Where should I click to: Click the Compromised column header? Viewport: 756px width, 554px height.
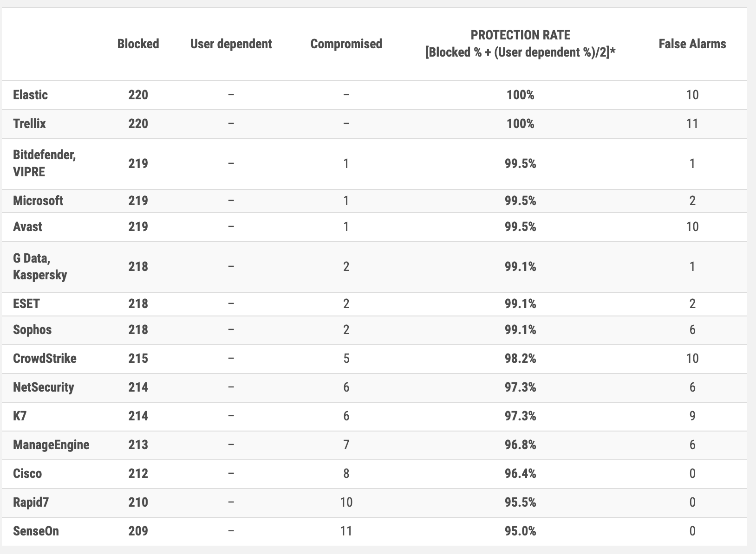[346, 44]
